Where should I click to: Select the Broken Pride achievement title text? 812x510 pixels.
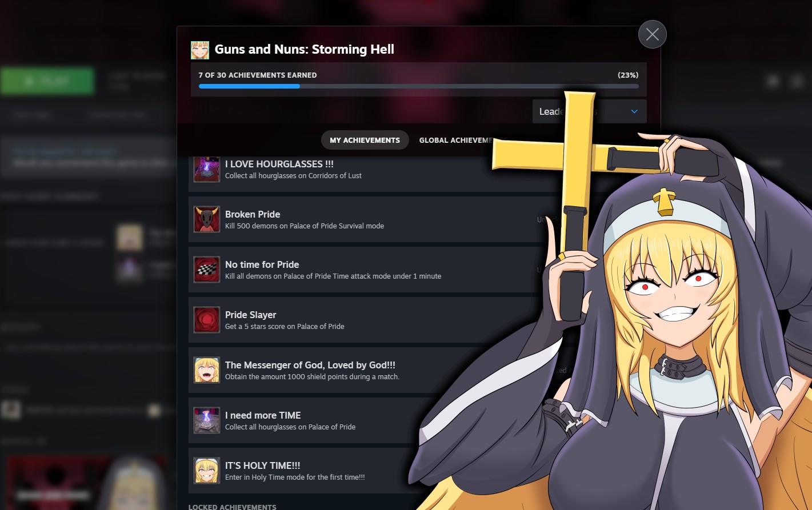coord(253,215)
